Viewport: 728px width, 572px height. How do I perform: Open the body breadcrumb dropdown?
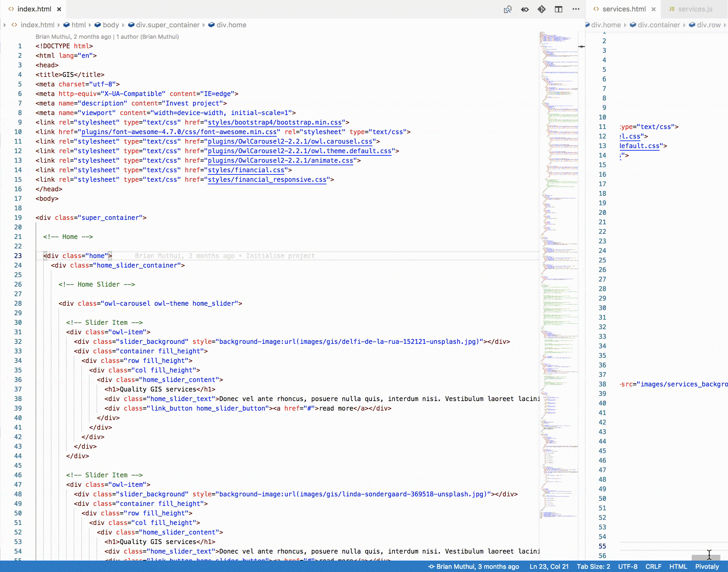(111, 25)
